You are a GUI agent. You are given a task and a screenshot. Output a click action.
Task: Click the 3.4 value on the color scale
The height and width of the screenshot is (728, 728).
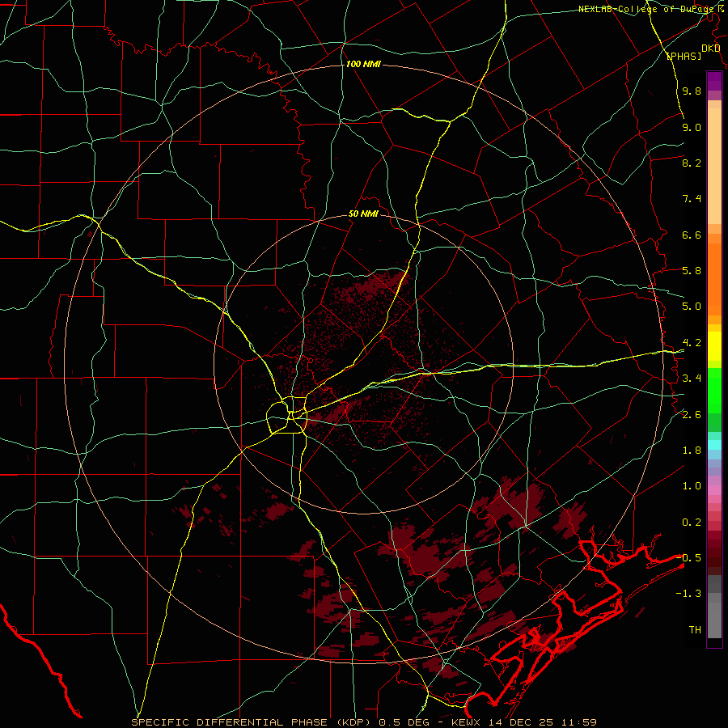click(x=692, y=379)
